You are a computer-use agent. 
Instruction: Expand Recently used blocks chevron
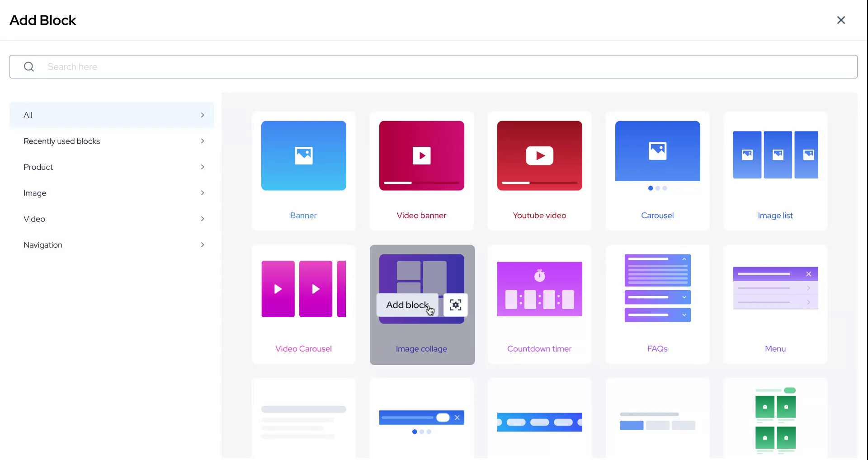pos(203,141)
